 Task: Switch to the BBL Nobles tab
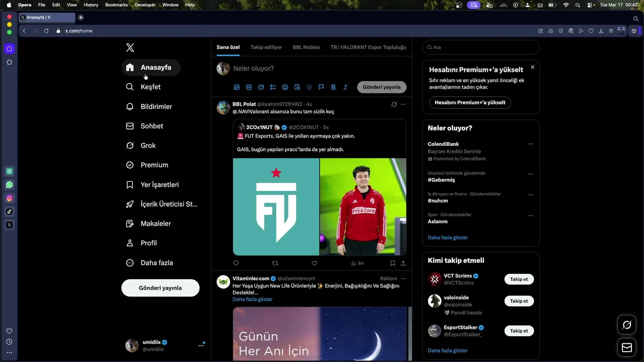pos(306,47)
